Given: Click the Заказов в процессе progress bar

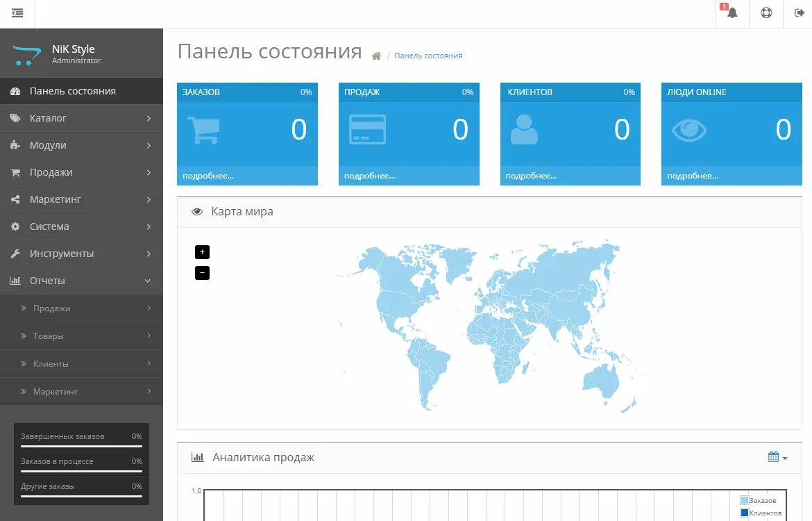Looking at the screenshot, I should (x=81, y=471).
